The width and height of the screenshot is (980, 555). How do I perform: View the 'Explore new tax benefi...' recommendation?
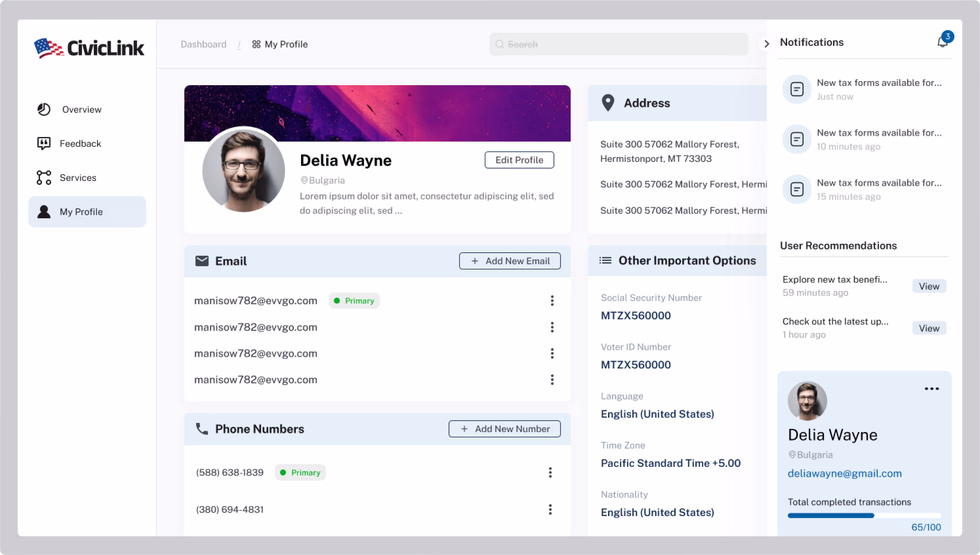tap(929, 286)
